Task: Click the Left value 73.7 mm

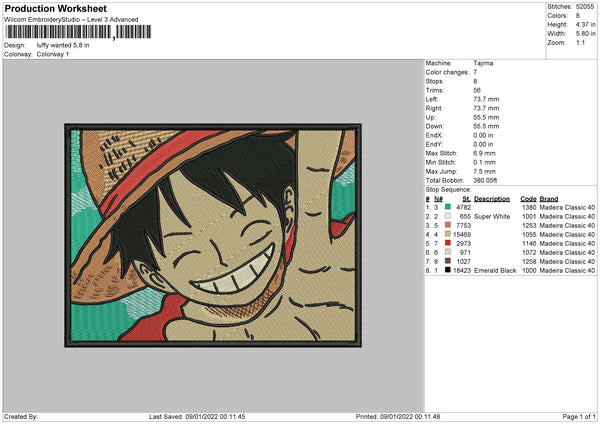Action: [x=486, y=99]
